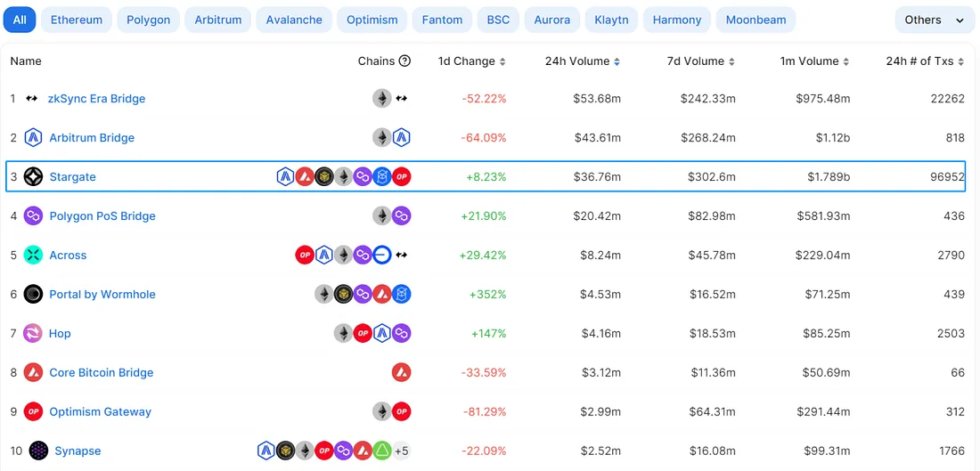Sort by 24h # of Txs
The height and width of the screenshot is (471, 980).
pos(925,61)
